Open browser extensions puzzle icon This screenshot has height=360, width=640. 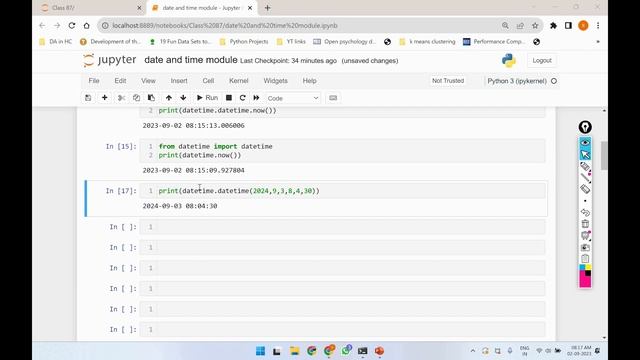(x=553, y=25)
